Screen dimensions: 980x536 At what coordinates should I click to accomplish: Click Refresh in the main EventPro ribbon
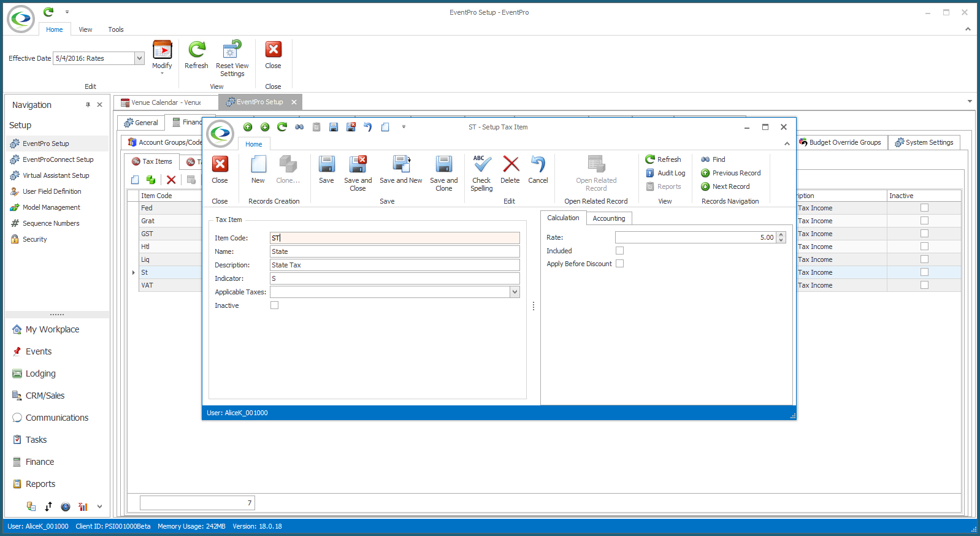pos(196,55)
